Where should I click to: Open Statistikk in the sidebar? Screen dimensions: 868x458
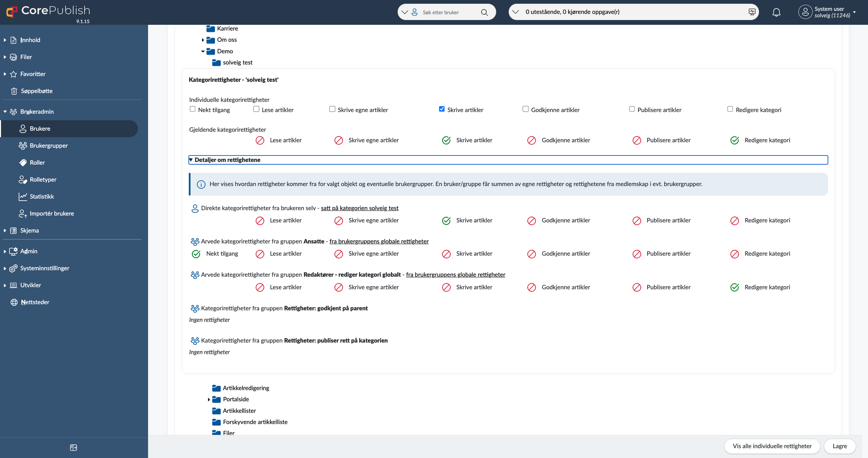(42, 197)
